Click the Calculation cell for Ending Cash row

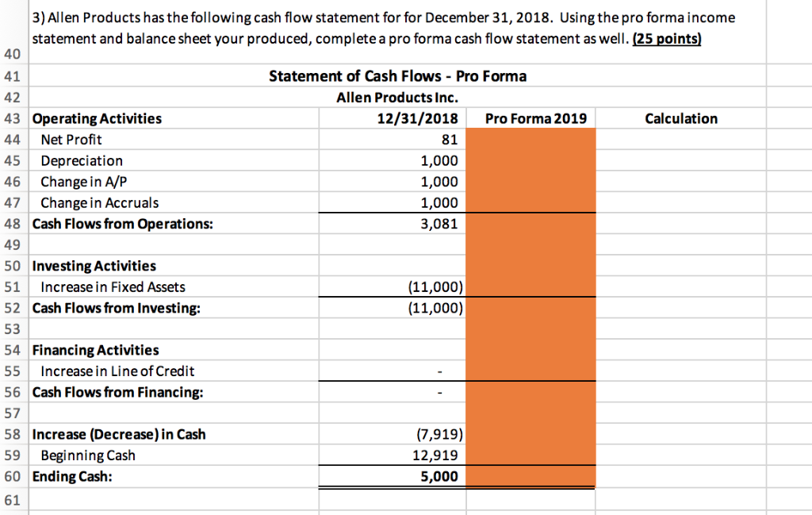click(x=681, y=476)
